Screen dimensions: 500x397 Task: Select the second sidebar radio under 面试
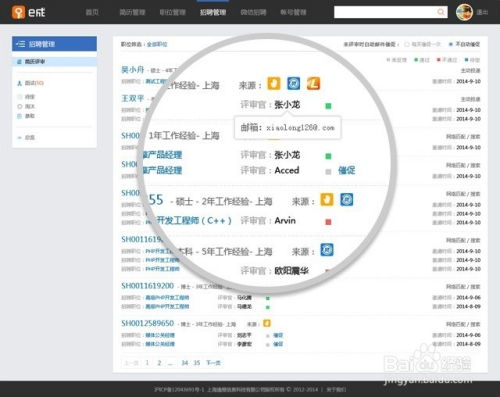pos(19,106)
